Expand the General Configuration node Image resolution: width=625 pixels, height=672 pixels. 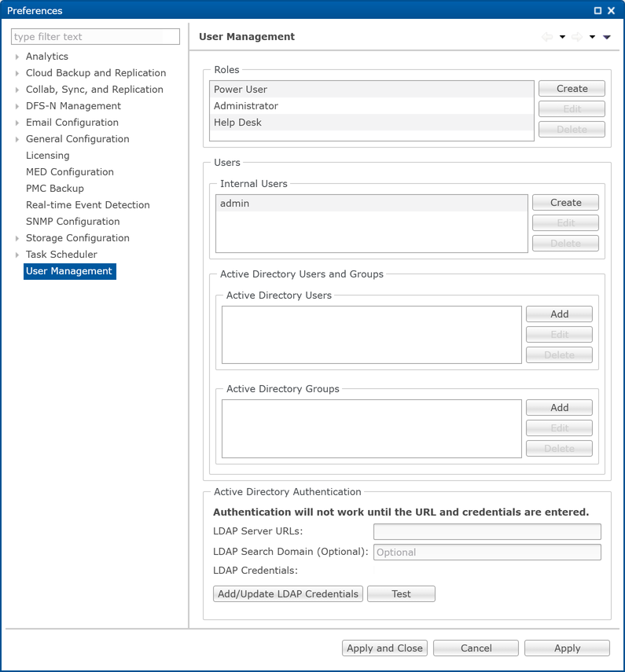[17, 139]
